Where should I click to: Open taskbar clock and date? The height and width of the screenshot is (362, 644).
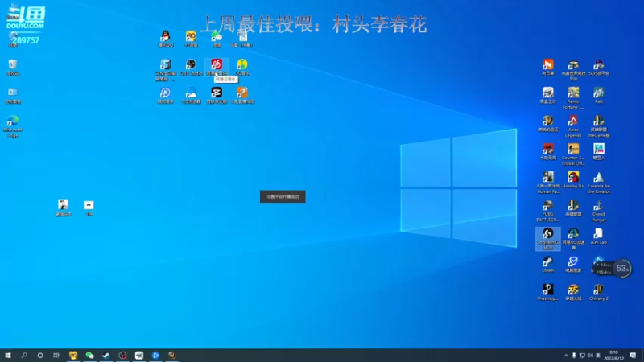pyautogui.click(x=614, y=356)
